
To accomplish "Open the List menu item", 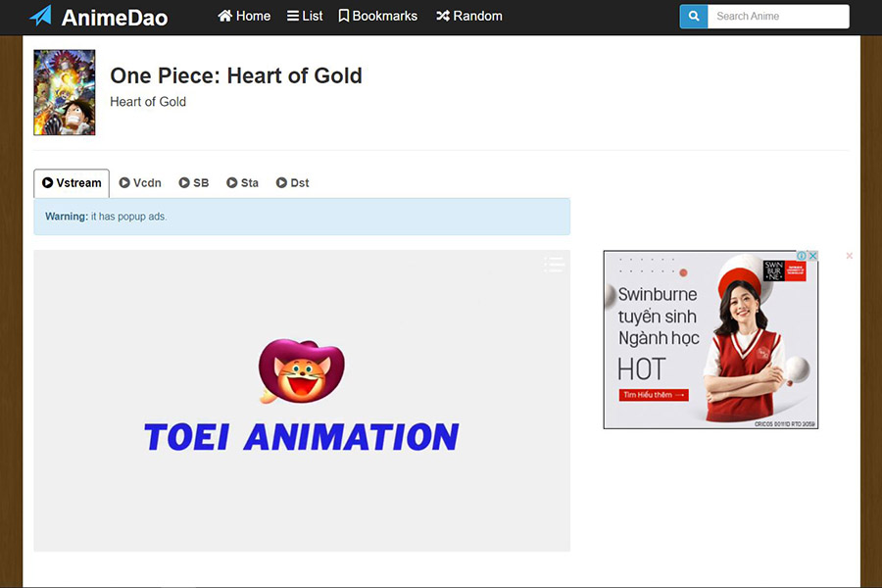I will 305,16.
